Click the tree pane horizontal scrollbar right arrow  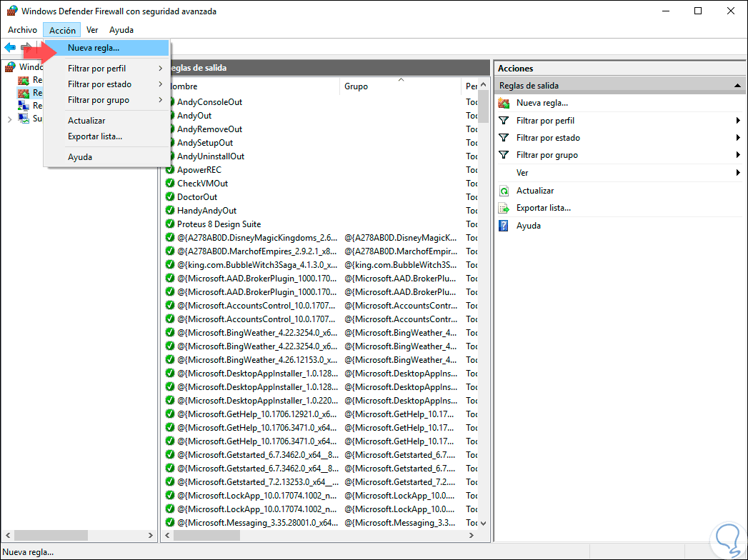[150, 535]
